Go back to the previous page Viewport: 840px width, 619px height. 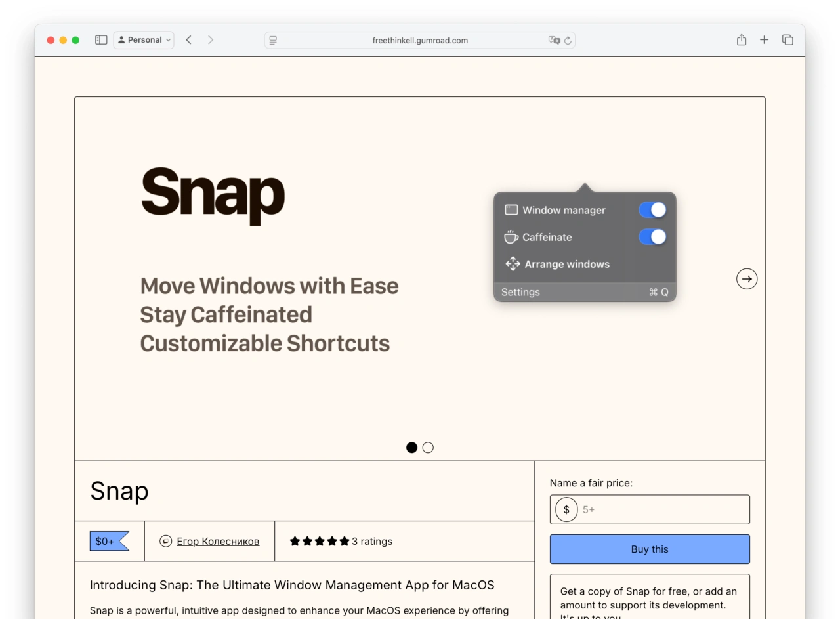click(188, 40)
